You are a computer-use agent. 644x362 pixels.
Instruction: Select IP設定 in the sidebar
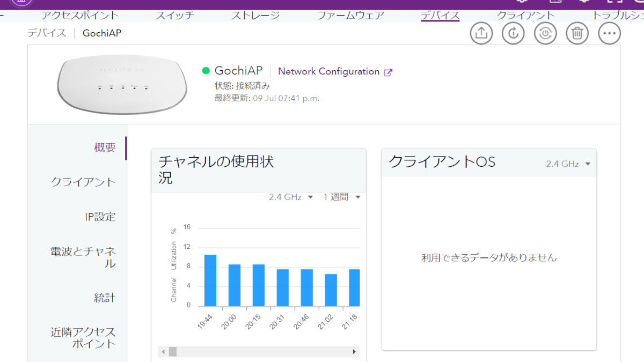click(100, 217)
